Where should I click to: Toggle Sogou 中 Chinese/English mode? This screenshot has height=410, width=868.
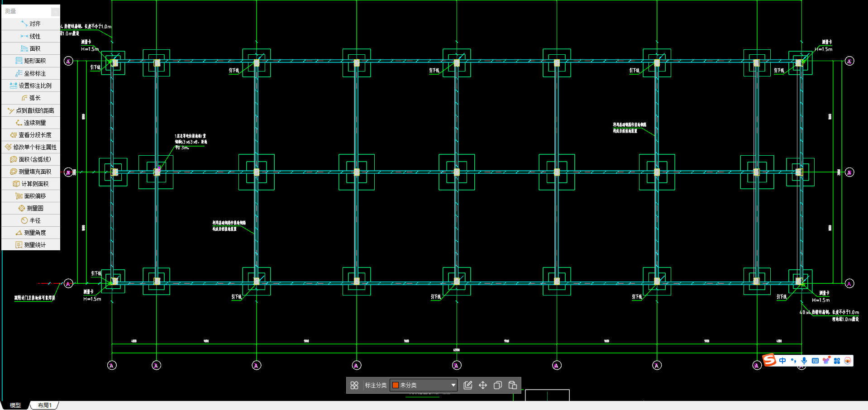pos(782,361)
